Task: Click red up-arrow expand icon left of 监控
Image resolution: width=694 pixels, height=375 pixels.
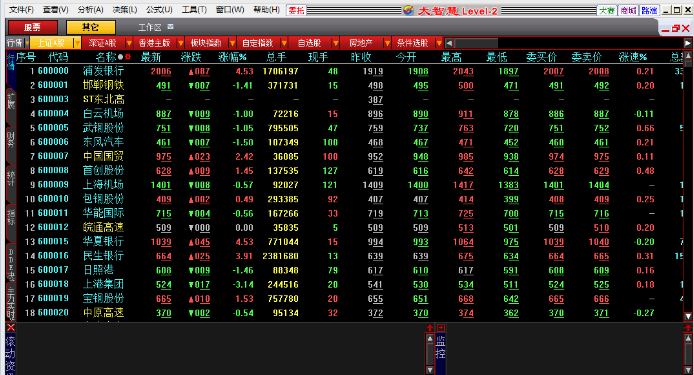Action: pos(429,328)
